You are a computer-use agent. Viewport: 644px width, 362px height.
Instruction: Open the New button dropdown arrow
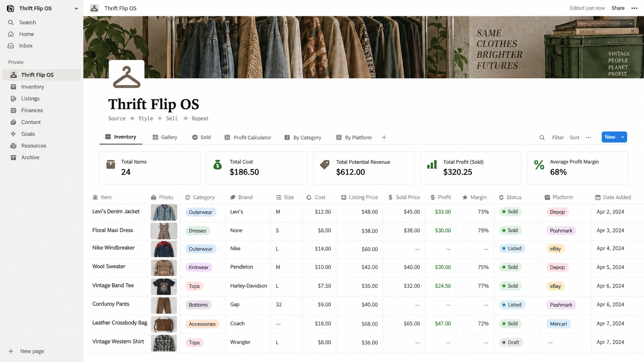(x=623, y=137)
